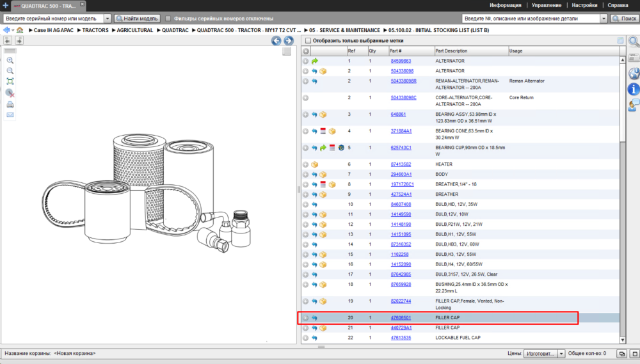Open QUADTRAC breadcrumb level
The width and height of the screenshot is (640, 364).
click(x=175, y=30)
